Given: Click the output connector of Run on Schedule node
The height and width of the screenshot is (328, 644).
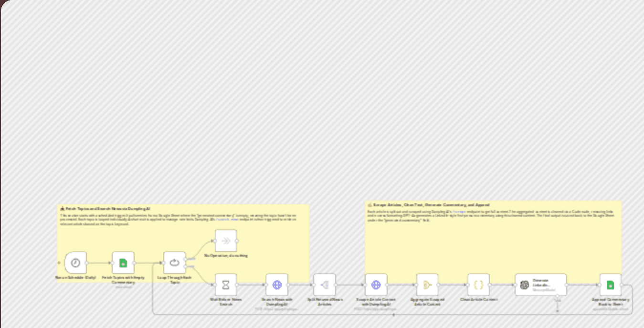Looking at the screenshot, I should [87, 263].
